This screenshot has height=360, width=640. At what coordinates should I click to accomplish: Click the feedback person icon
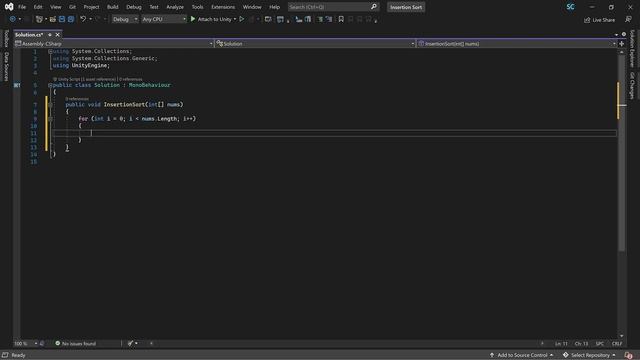628,20
